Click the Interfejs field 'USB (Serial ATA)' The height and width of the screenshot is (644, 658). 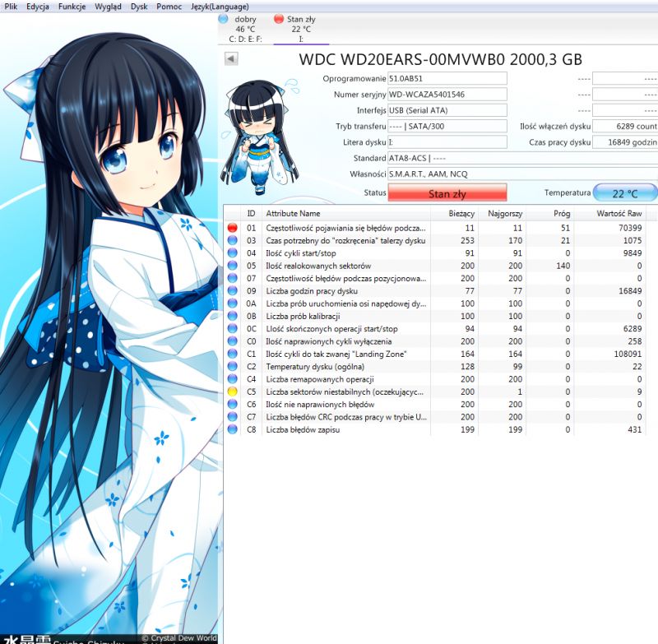pyautogui.click(x=447, y=110)
